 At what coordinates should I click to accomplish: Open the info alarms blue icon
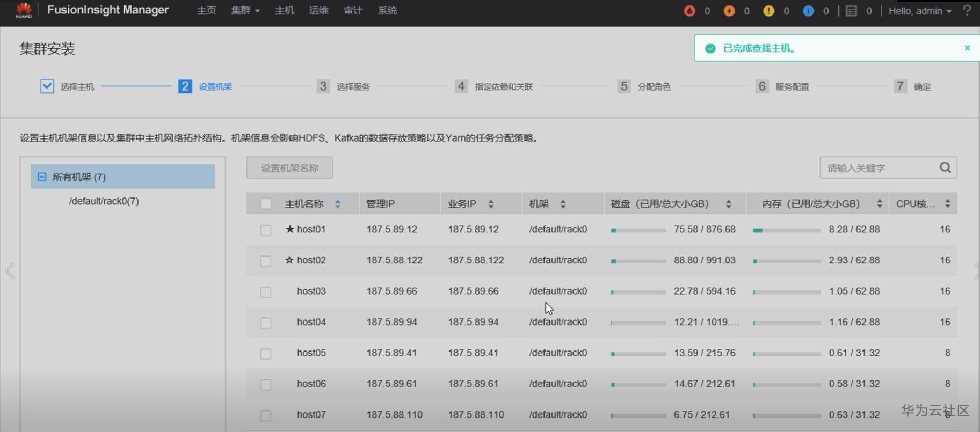pyautogui.click(x=808, y=11)
